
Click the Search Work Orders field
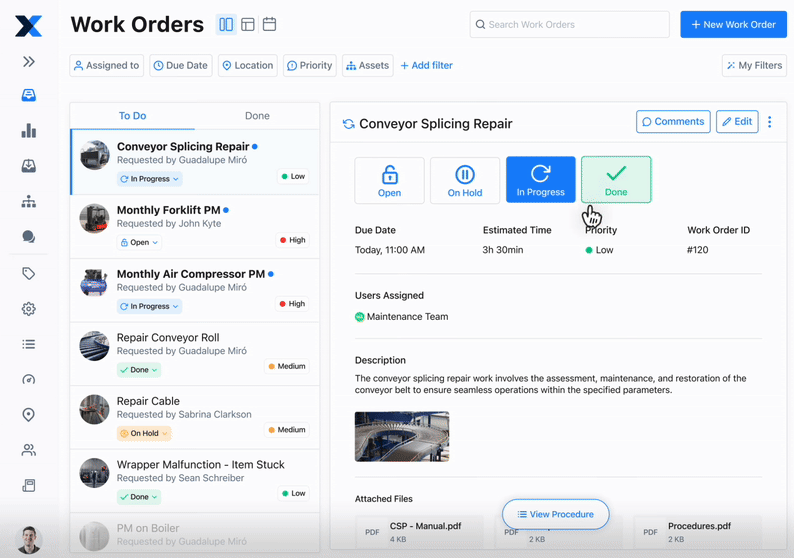(x=569, y=24)
